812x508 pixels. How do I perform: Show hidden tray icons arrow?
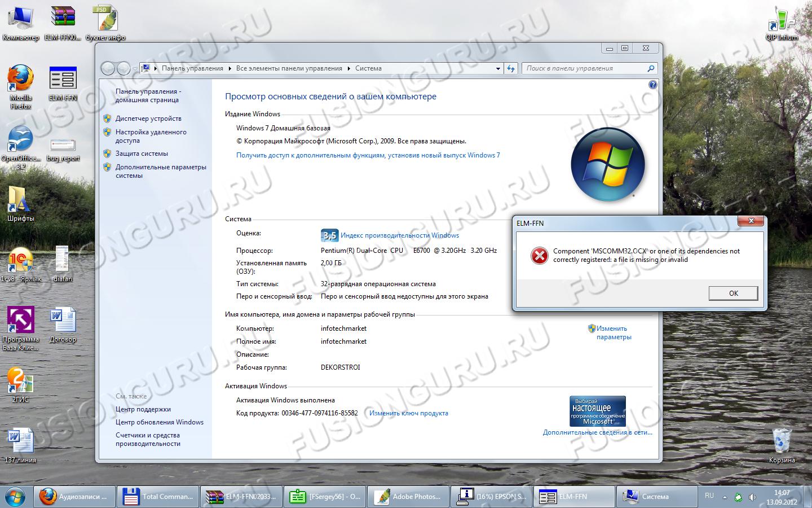[x=725, y=497]
